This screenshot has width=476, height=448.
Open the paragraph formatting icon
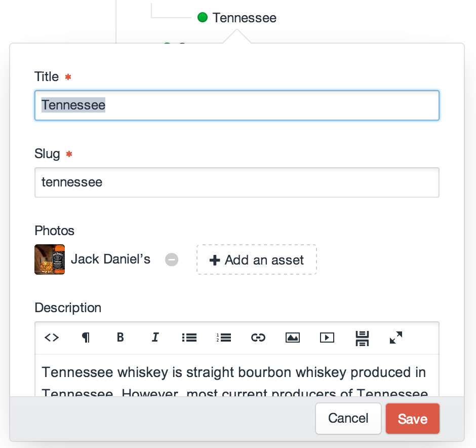pos(86,338)
